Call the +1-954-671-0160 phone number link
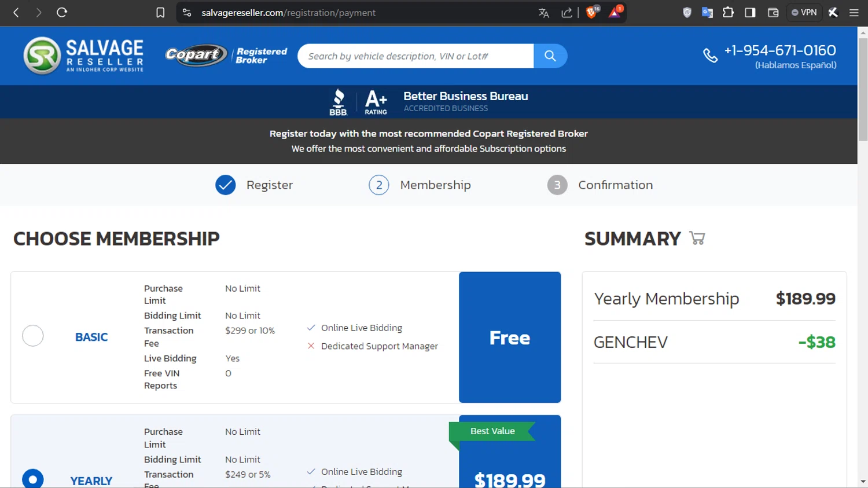The height and width of the screenshot is (488, 868). [780, 50]
